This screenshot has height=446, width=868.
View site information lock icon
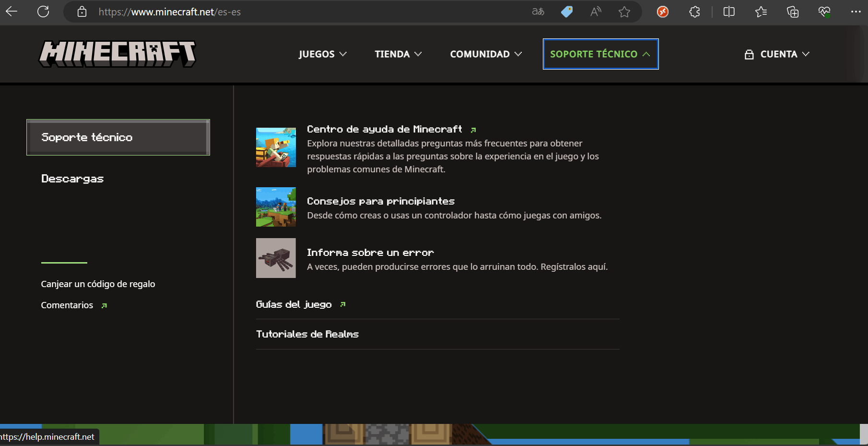click(x=82, y=12)
